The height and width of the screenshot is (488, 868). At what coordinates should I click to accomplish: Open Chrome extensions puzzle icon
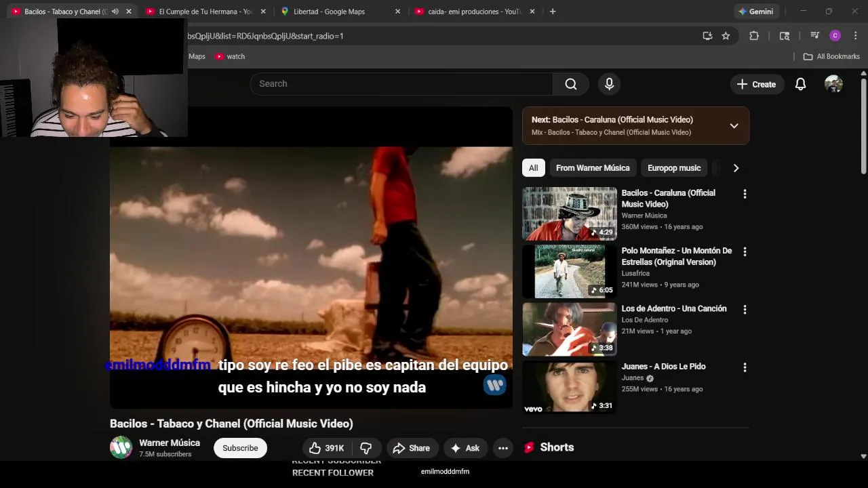(754, 36)
